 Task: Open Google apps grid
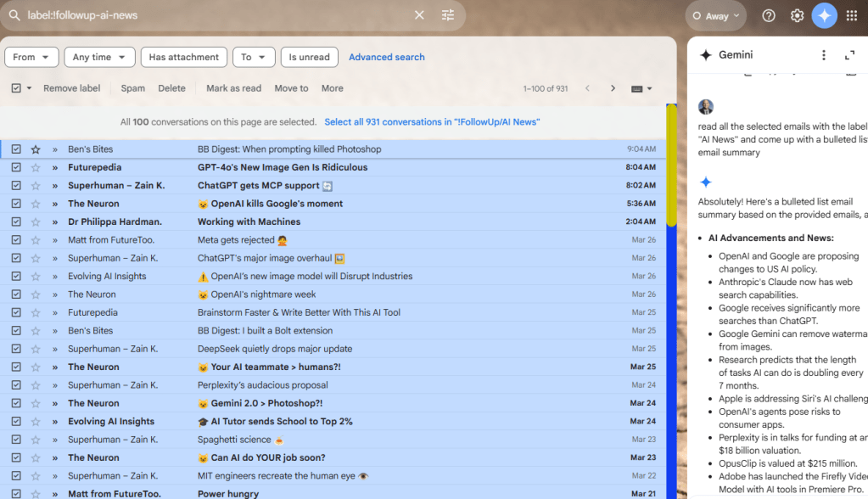(852, 15)
